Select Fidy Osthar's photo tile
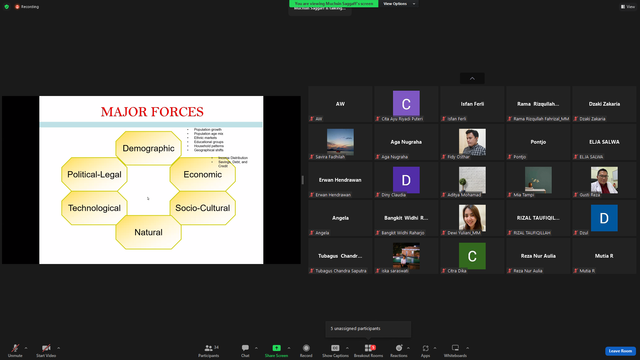Image resolution: width=640 pixels, height=360 pixels. coord(472,142)
